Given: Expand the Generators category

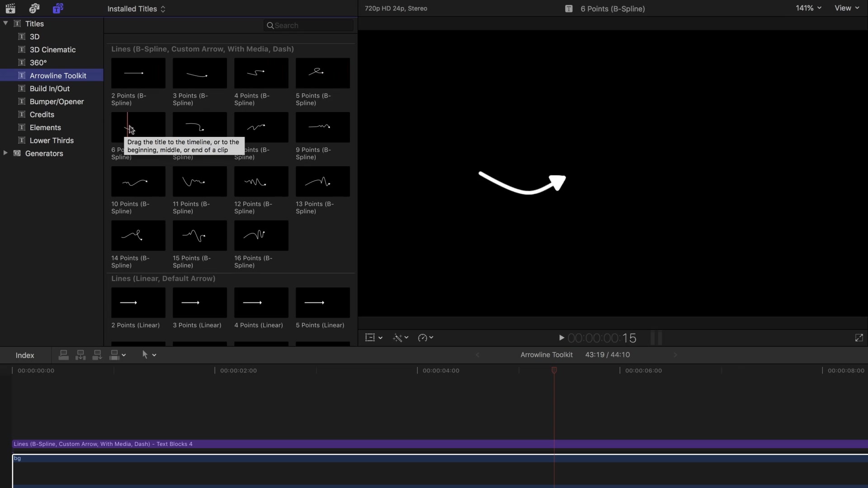Looking at the screenshot, I should pos(5,153).
